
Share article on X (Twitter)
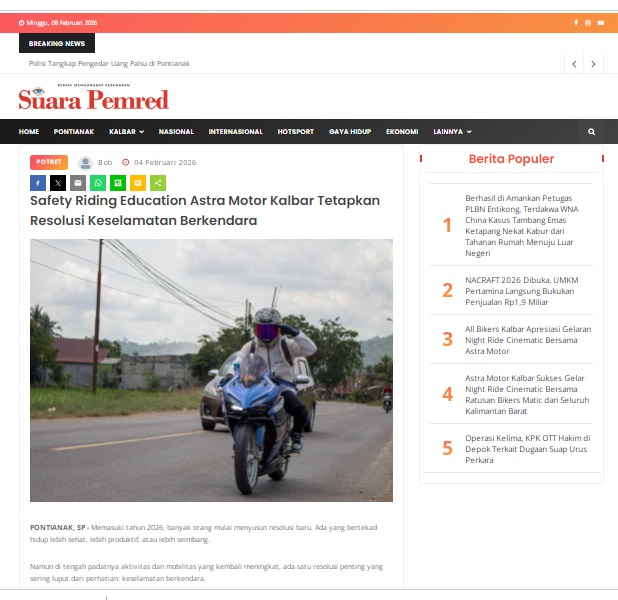[x=58, y=183]
